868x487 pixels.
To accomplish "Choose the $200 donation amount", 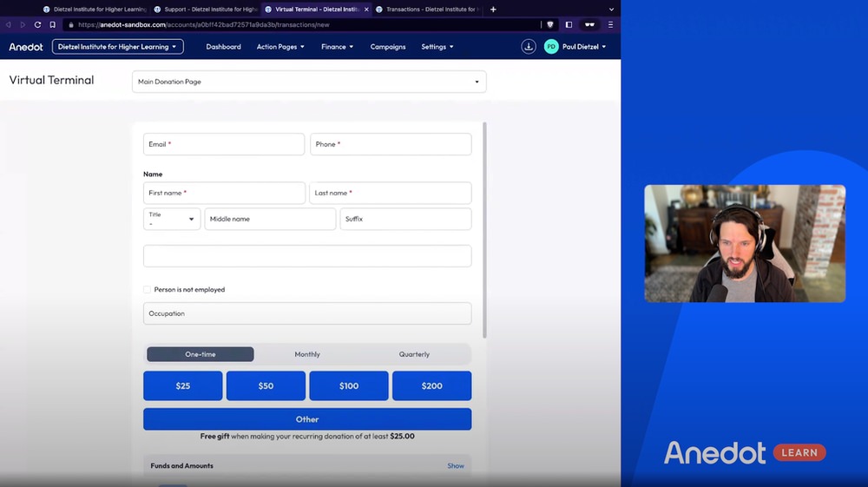I will [x=431, y=385].
